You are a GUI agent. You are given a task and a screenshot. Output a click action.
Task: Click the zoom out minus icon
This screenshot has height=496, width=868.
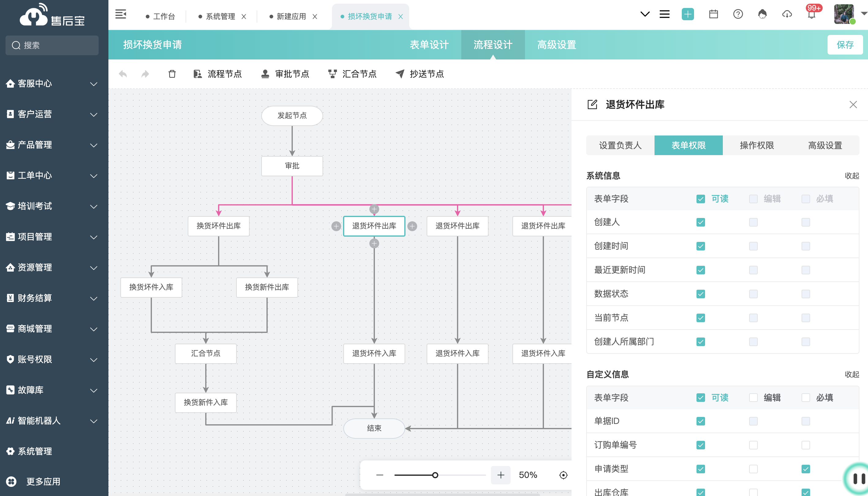[380, 475]
